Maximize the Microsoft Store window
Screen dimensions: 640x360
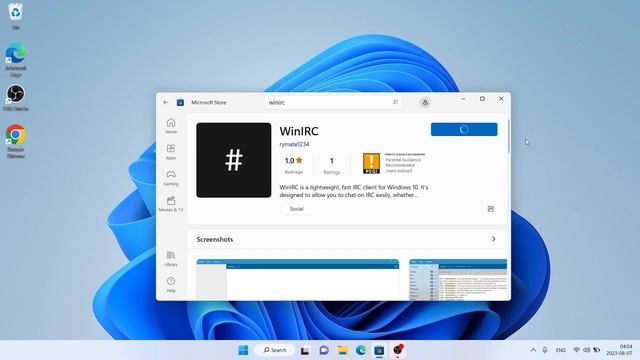(482, 99)
